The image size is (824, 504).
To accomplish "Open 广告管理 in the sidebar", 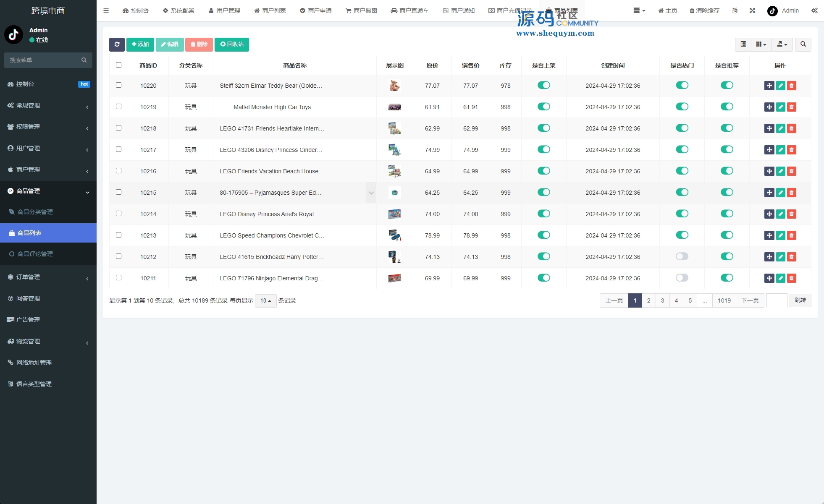I will click(x=48, y=320).
